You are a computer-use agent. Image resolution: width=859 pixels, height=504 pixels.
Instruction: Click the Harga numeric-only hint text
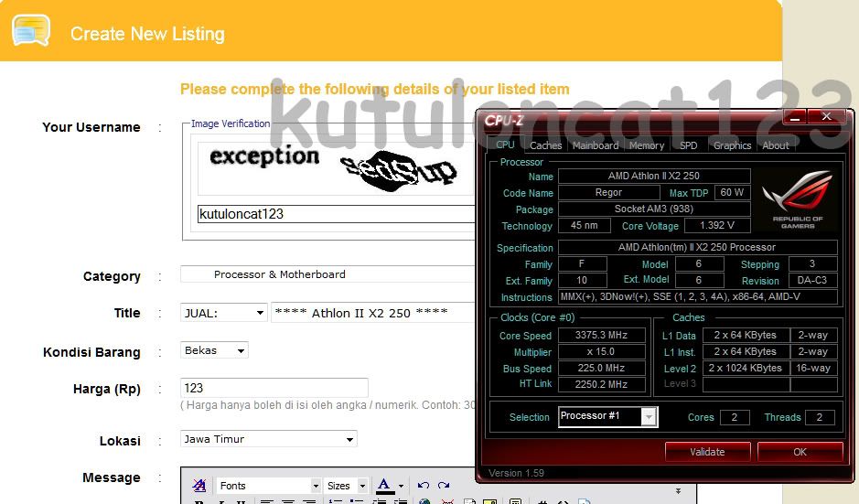[328, 405]
